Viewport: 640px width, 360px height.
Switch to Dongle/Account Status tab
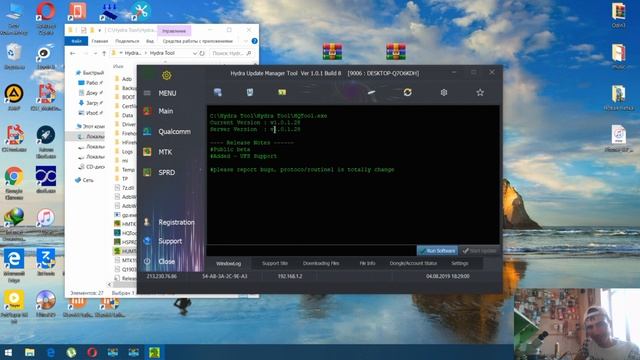point(413,264)
